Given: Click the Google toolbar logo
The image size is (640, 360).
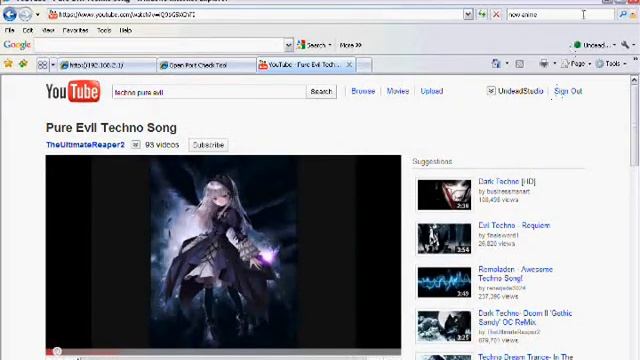Looking at the screenshot, I should pyautogui.click(x=17, y=45).
